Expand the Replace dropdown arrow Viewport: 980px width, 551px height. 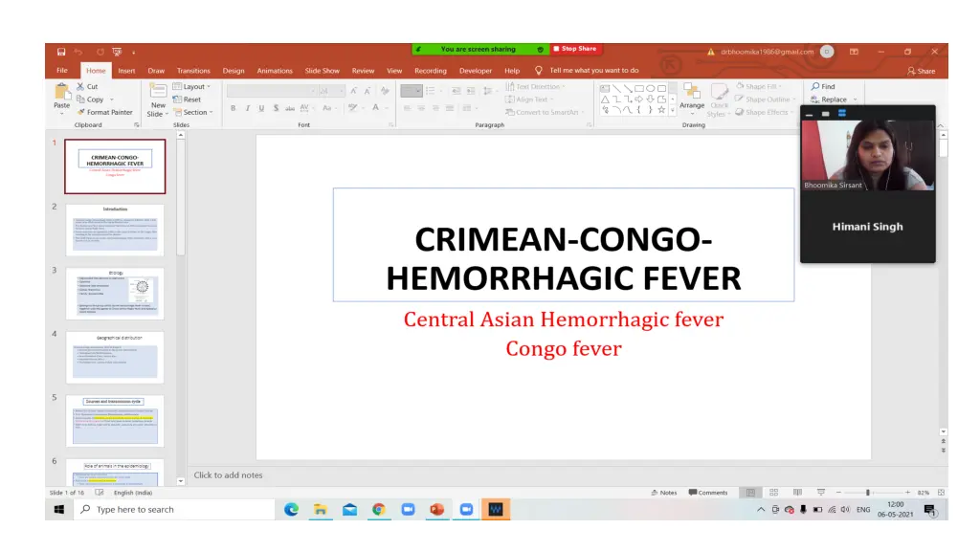click(855, 99)
